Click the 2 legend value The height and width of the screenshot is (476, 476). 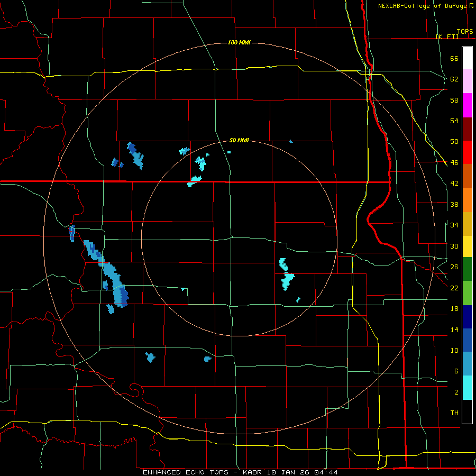456,392
